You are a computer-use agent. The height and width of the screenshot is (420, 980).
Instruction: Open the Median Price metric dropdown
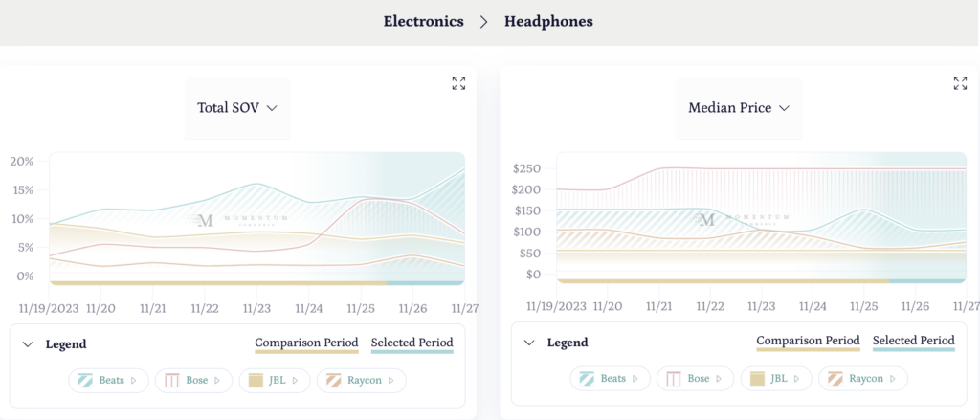pyautogui.click(x=738, y=108)
